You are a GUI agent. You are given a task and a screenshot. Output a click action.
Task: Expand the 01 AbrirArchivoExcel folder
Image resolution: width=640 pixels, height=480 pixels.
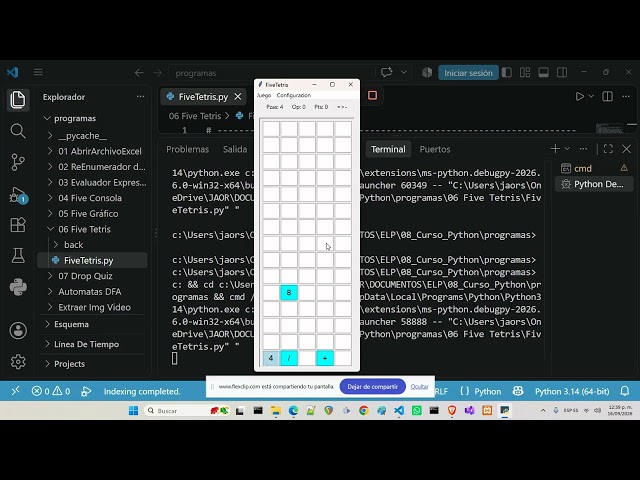click(x=50, y=151)
